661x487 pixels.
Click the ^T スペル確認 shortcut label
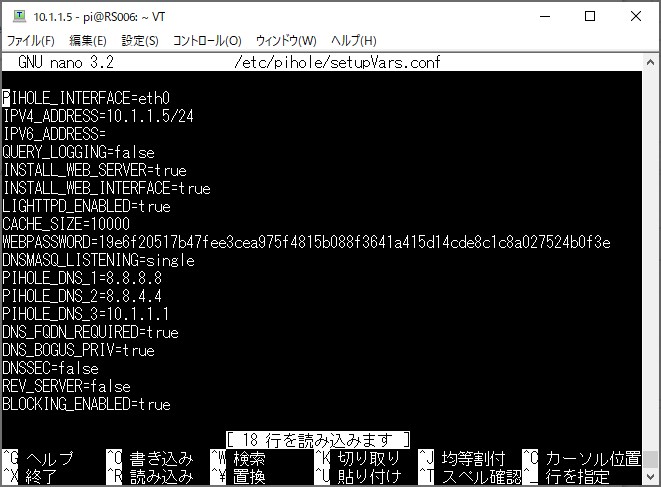tap(470, 476)
